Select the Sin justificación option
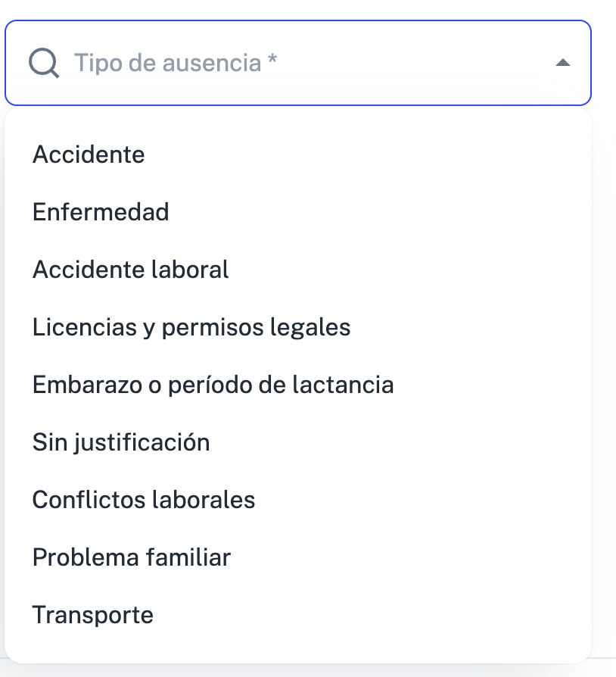 [x=297, y=442]
